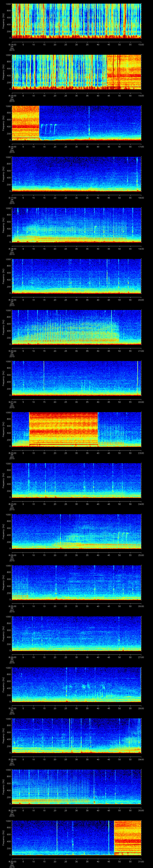This screenshot has height=868, width=153.
Task: Click the 19:00 end time label
Action: (x=141, y=249)
